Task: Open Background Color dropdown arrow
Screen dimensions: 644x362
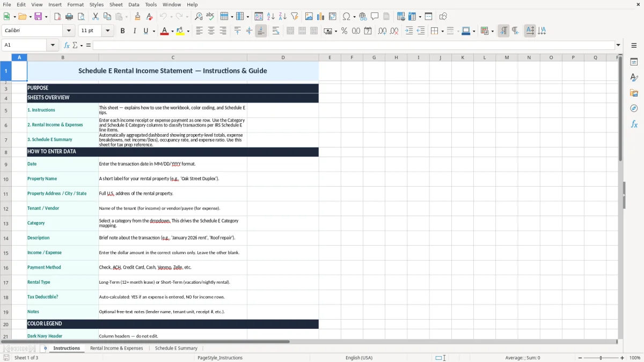Action: pyautogui.click(x=188, y=31)
